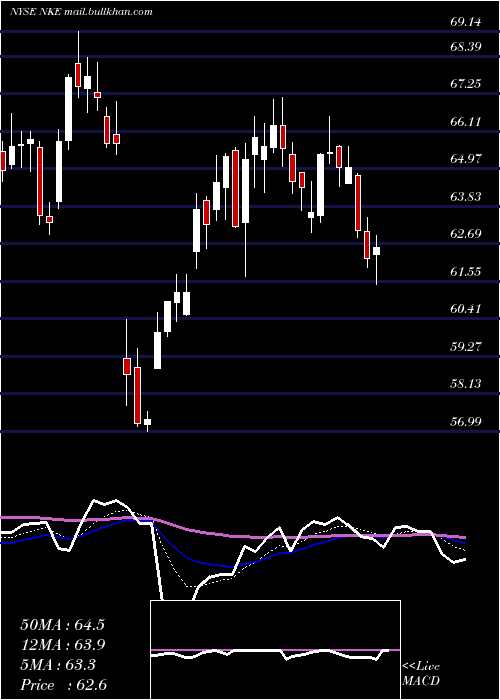Click the 62.69 price axis label
500x700 pixels.
click(466, 233)
